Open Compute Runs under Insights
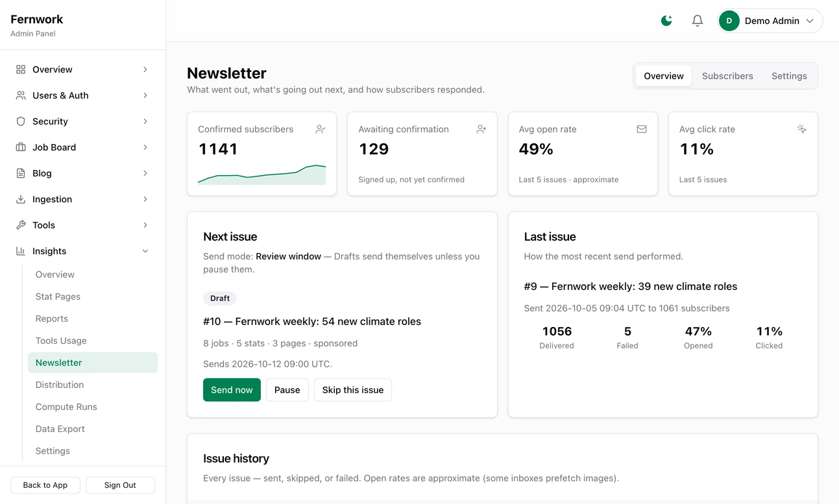This screenshot has width=839, height=504. pyautogui.click(x=93, y=407)
